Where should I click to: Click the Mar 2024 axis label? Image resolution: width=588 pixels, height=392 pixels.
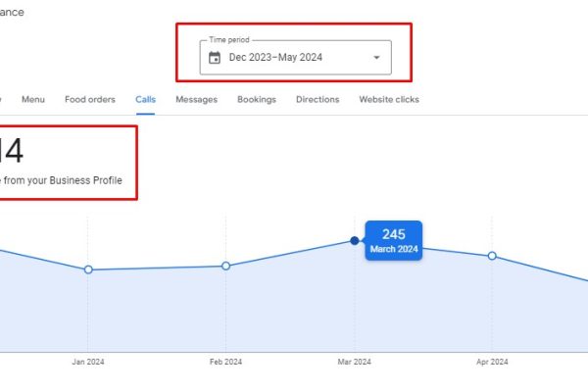[354, 362]
